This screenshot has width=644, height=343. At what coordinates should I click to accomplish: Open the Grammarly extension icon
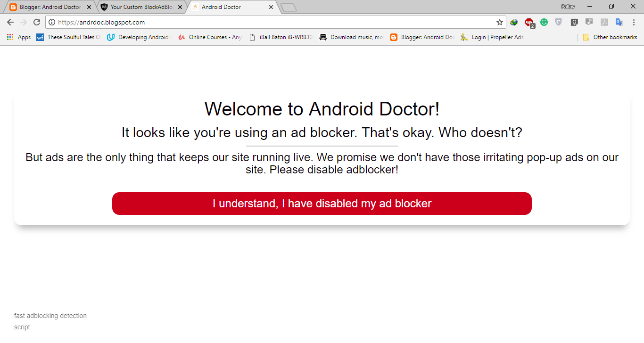[x=544, y=22]
